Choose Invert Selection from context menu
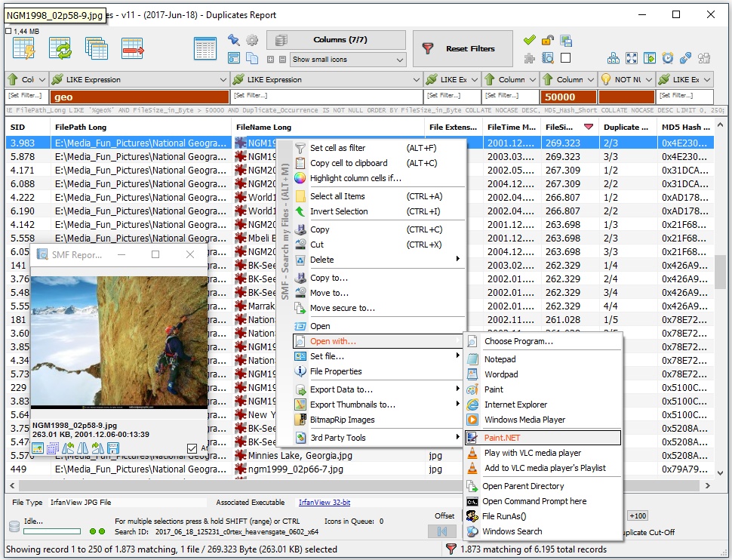732x560 pixels. pyautogui.click(x=379, y=211)
